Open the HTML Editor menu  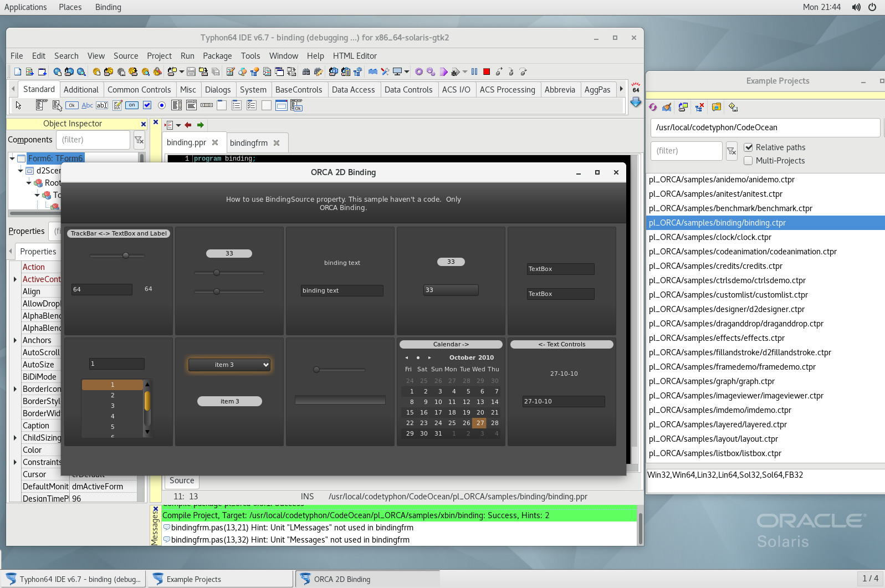click(355, 56)
